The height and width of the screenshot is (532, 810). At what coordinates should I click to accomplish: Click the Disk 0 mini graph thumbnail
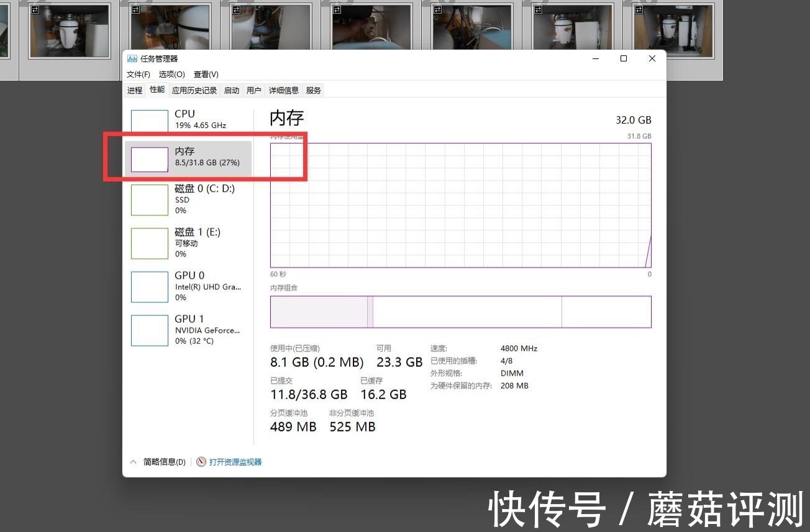pos(150,200)
